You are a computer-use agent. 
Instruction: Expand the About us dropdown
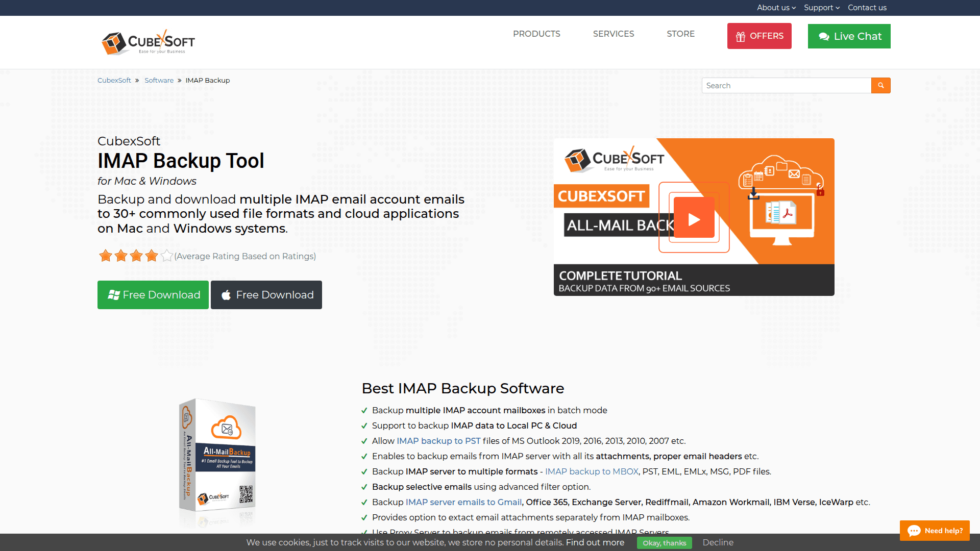tap(776, 8)
